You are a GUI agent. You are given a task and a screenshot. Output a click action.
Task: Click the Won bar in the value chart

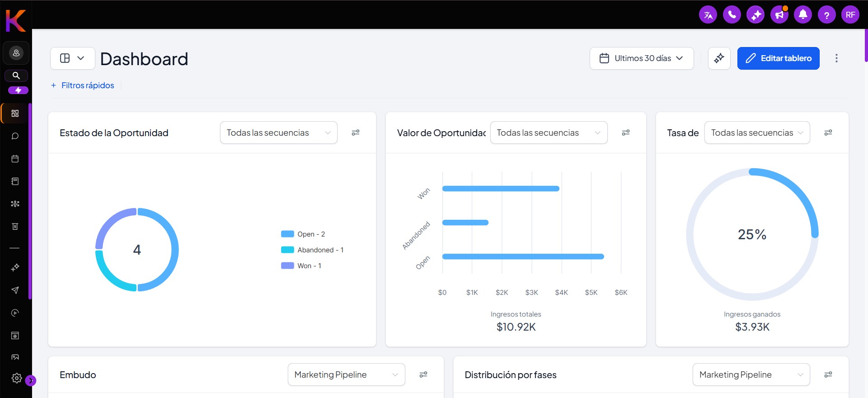coord(501,189)
